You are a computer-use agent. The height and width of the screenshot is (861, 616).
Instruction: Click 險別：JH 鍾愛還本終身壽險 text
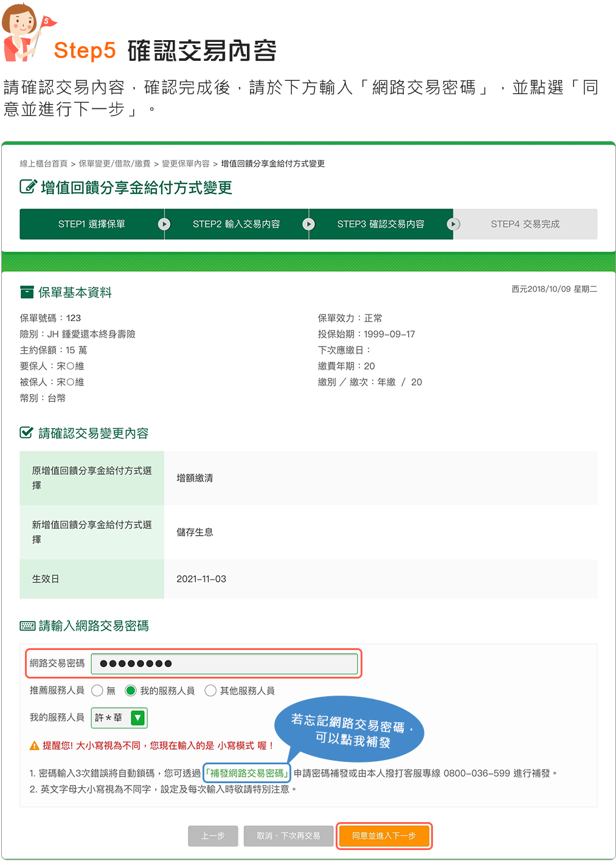pyautogui.click(x=78, y=334)
